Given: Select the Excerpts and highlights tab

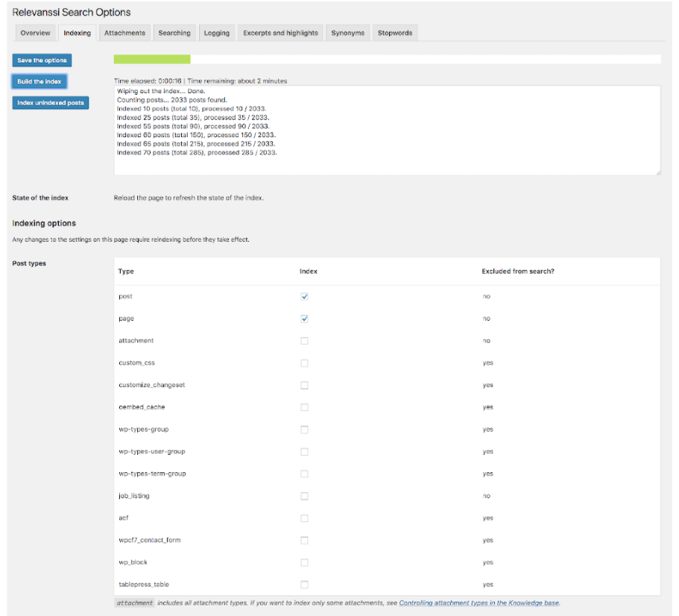Looking at the screenshot, I should [x=280, y=33].
